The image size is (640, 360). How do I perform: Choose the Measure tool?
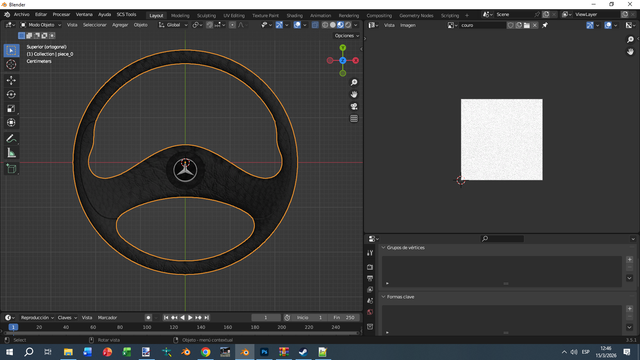point(11,153)
